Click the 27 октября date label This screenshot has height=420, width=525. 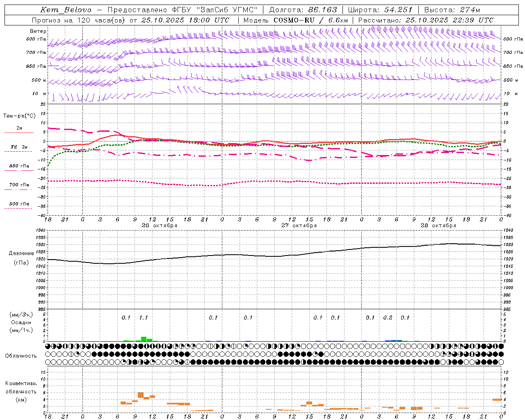[299, 226]
